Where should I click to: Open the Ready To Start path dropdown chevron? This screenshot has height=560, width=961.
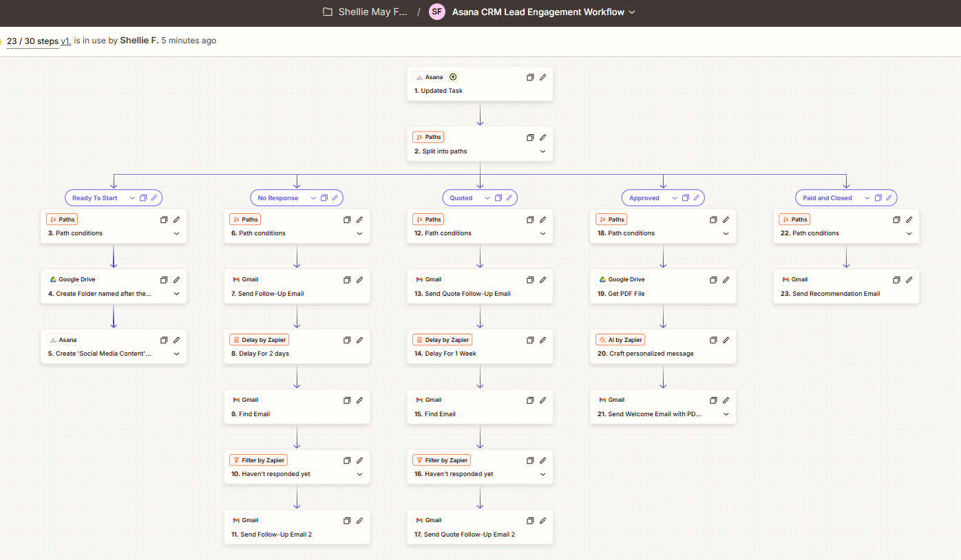(x=132, y=197)
